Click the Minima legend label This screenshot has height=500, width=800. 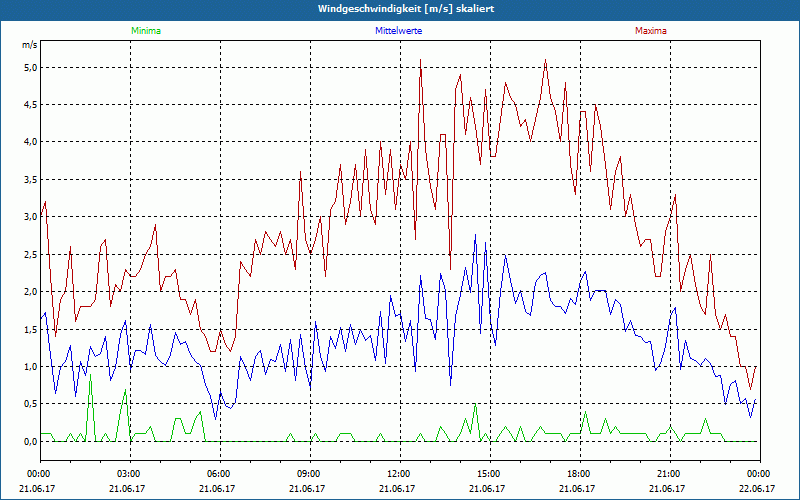[x=146, y=31]
